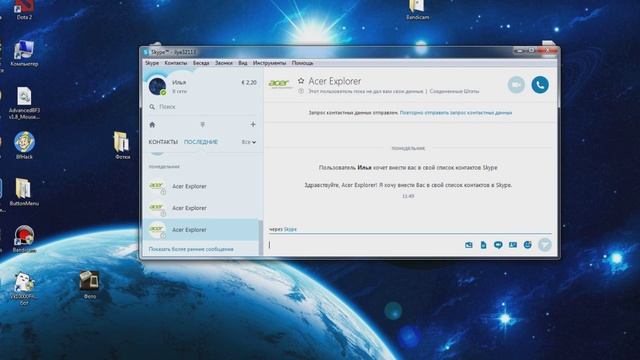Screen dimensions: 640x360
Task: Select the highlighted Acer Explorer conversation
Action: pos(200,230)
